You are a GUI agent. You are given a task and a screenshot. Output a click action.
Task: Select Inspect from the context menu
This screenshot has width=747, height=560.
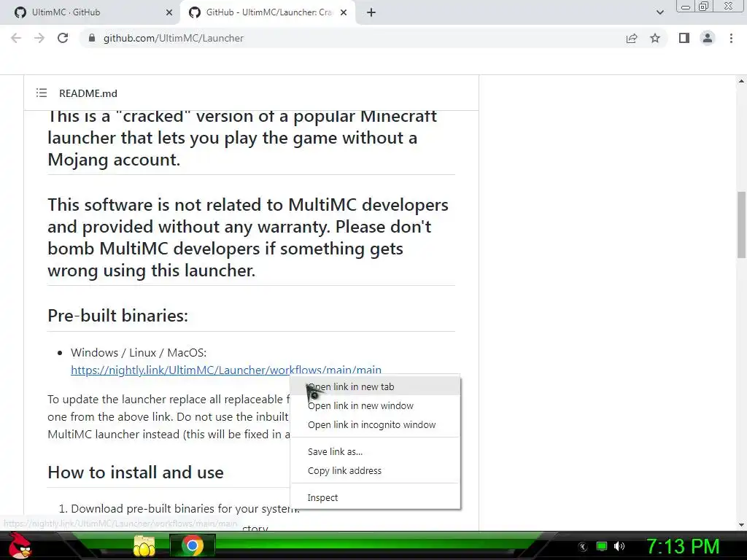(376, 497)
